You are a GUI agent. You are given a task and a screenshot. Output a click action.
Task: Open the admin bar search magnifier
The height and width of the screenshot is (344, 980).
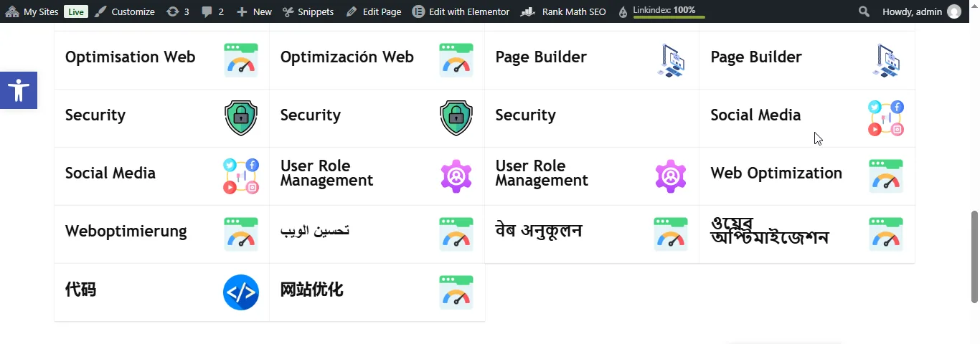point(864,11)
